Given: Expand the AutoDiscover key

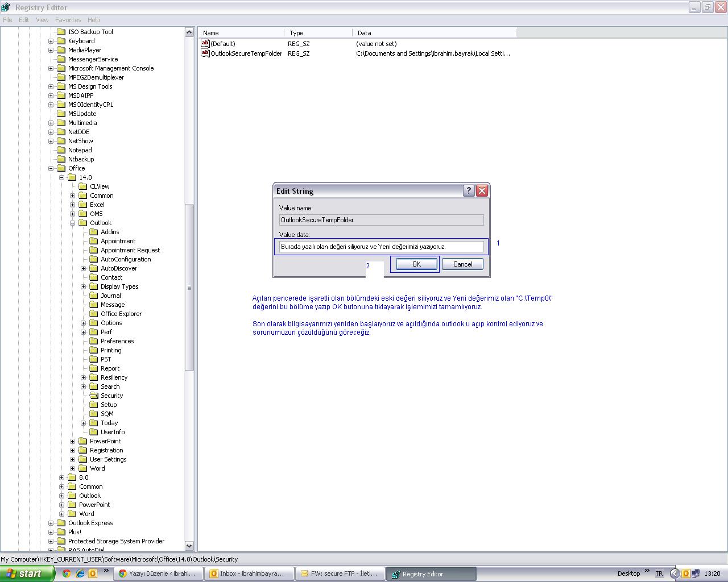Looking at the screenshot, I should tap(84, 268).
